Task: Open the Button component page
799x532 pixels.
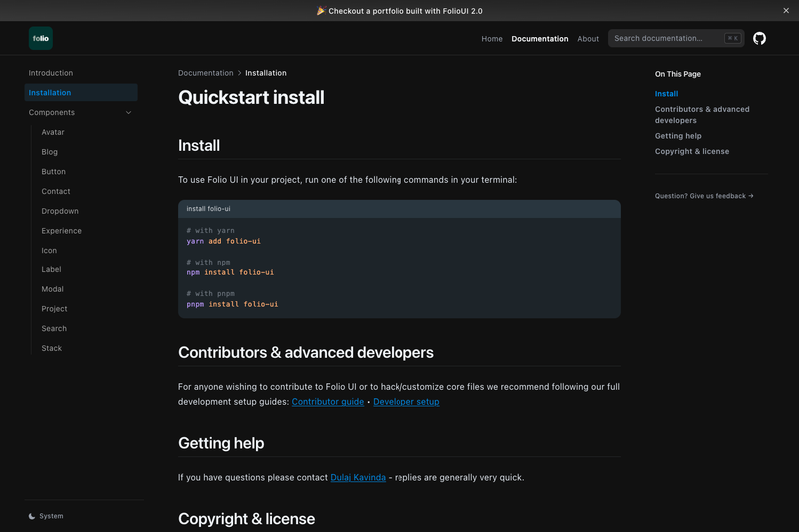Action: 54,172
